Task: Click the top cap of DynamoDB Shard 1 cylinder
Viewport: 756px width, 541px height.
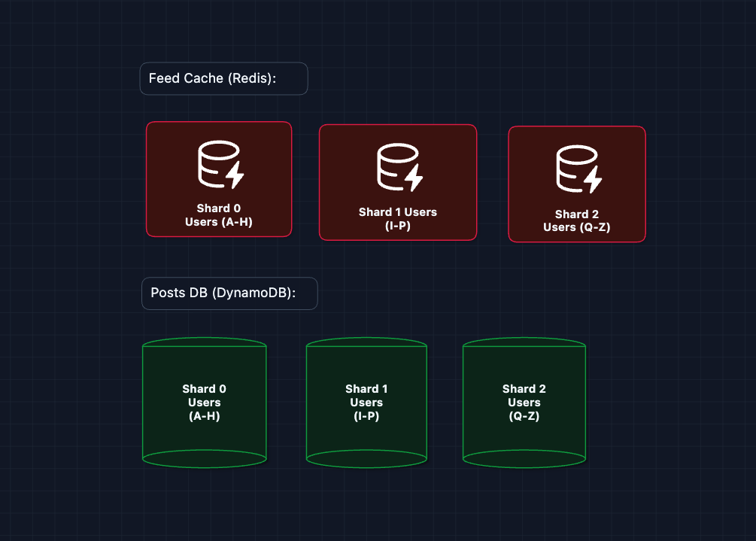Action: pos(366,344)
